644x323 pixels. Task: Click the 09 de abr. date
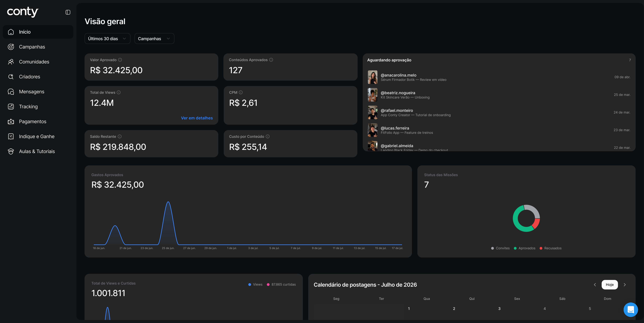[622, 77]
